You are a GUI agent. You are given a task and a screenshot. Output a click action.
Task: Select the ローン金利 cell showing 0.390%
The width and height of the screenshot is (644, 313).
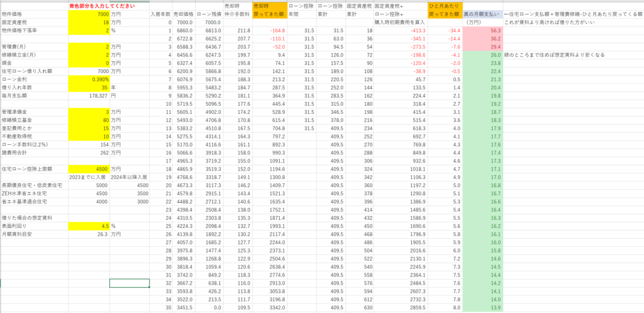click(90, 79)
